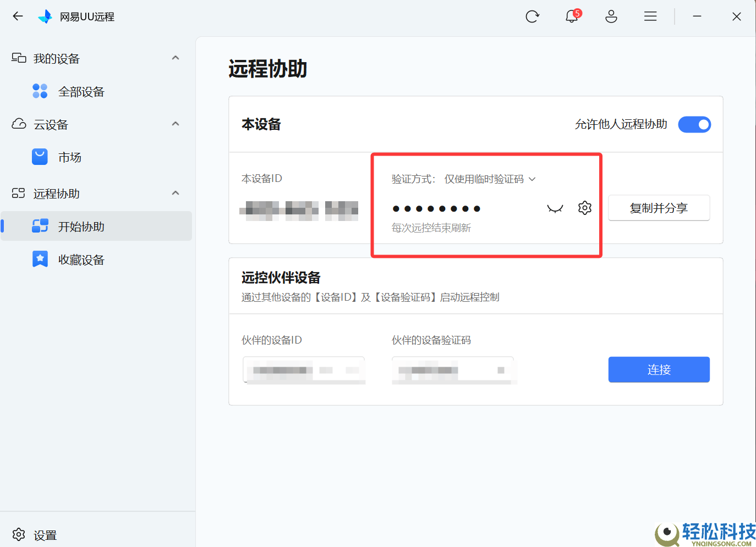Click the 远程协助 page title
756x547 pixels.
(268, 69)
